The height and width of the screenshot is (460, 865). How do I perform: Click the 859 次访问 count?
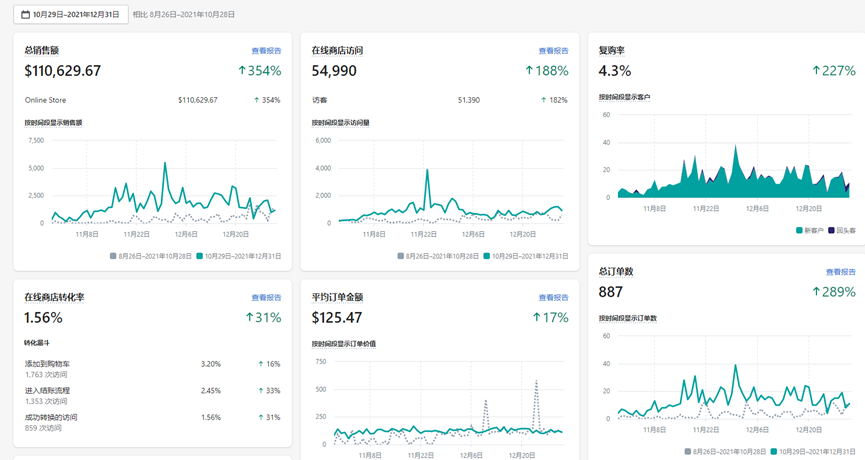click(43, 428)
